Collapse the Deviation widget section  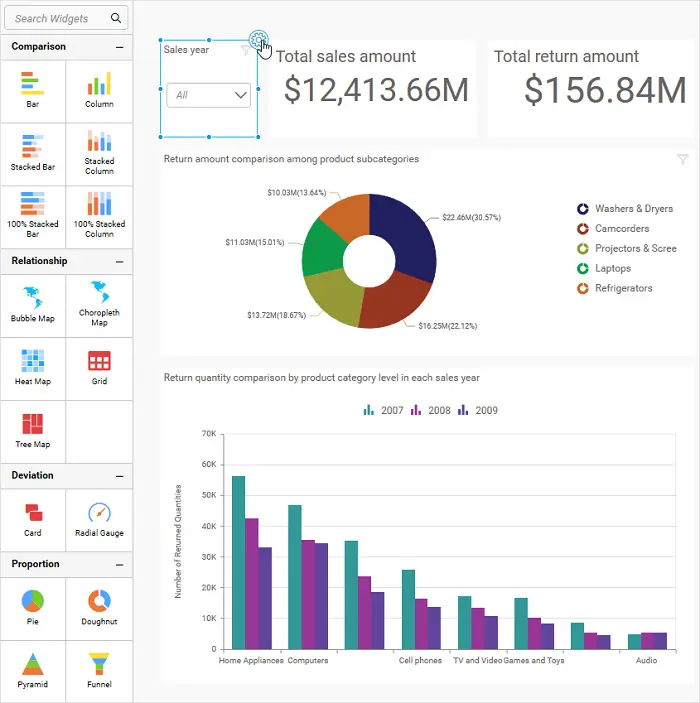tap(120, 475)
